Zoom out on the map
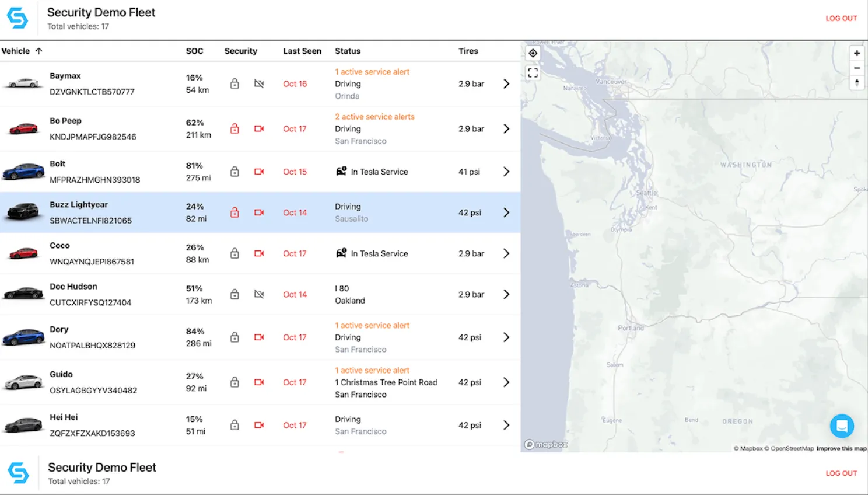Viewport: 868px width, 495px height. [857, 68]
